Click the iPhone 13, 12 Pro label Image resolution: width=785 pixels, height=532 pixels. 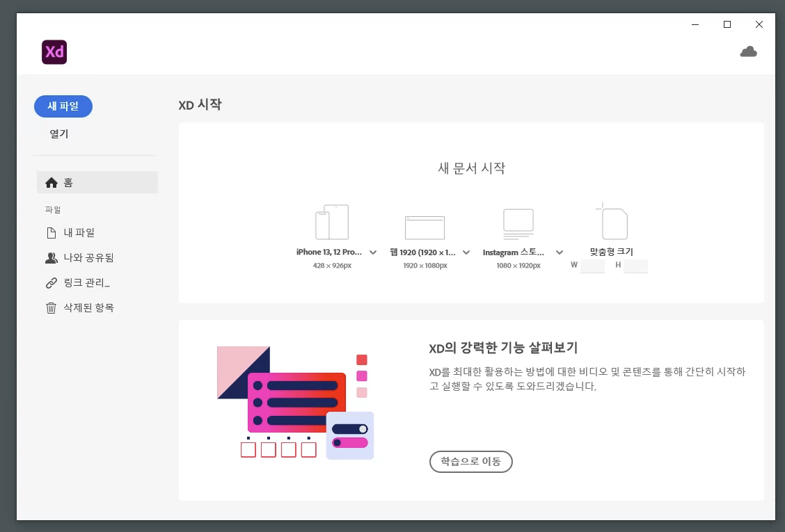pyautogui.click(x=329, y=252)
